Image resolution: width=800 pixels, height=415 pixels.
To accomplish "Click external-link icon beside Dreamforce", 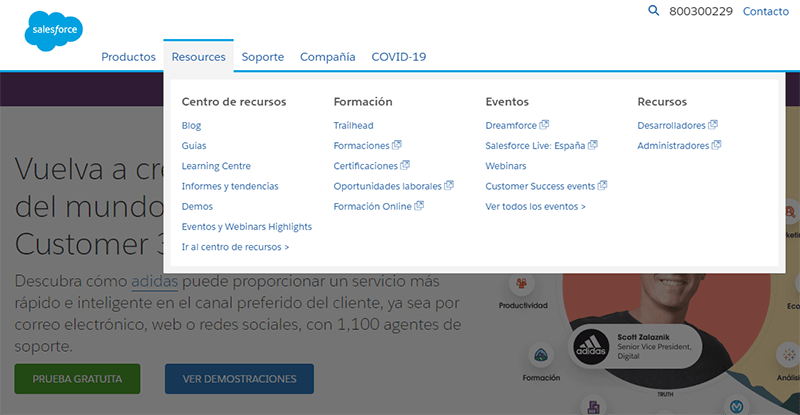I will [x=545, y=125].
